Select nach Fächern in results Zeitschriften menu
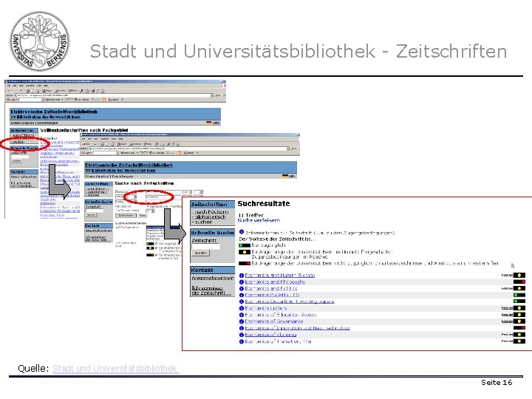The width and height of the screenshot is (532, 399). (x=211, y=212)
